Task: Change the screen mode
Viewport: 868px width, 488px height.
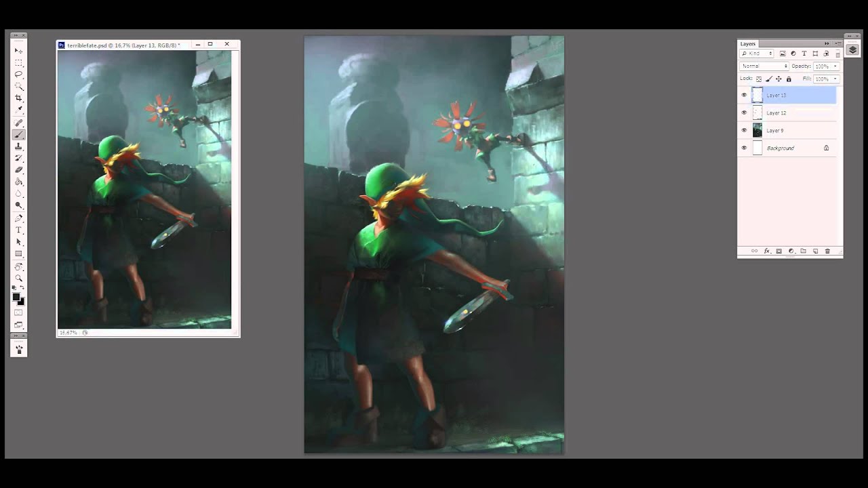Action: coord(19,325)
